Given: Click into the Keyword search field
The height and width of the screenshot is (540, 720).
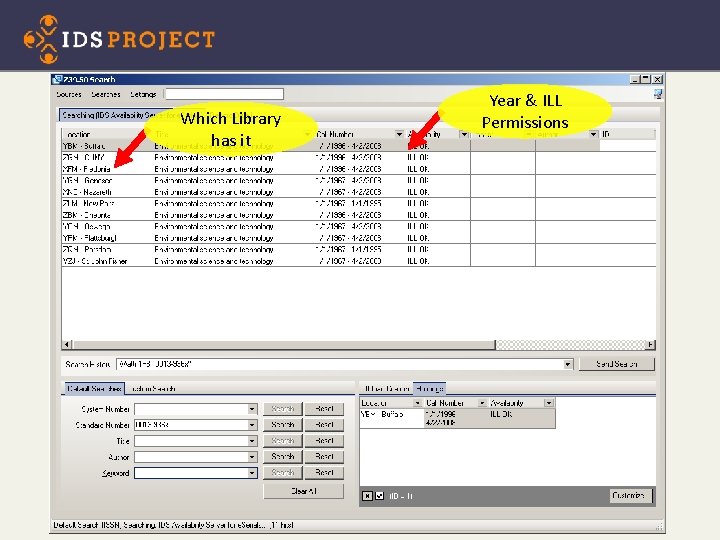Looking at the screenshot, I should point(191,473).
